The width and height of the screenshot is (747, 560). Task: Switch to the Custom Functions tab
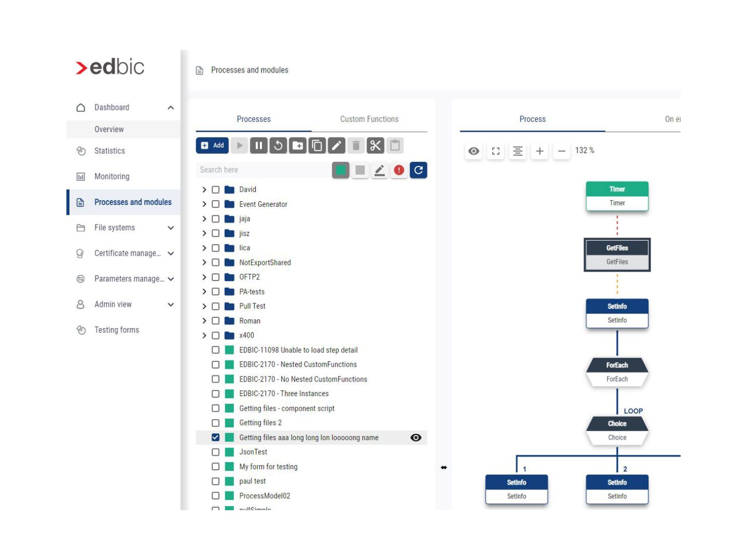click(369, 119)
